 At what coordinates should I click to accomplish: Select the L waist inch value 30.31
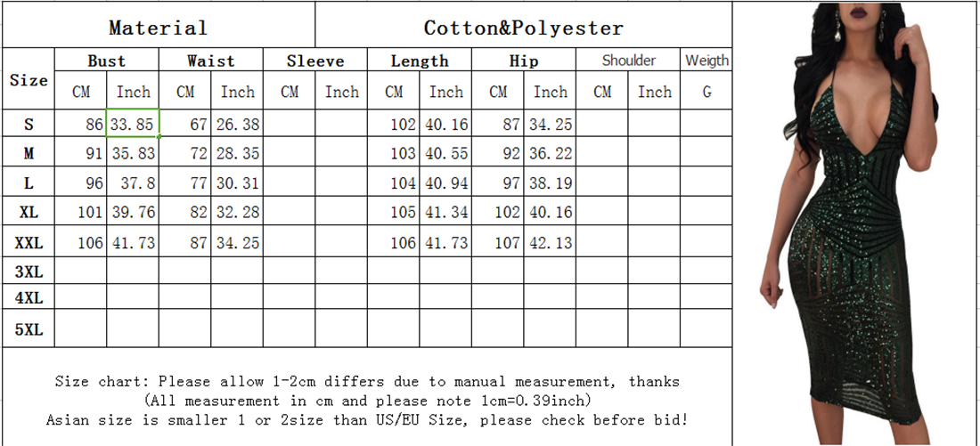(x=238, y=183)
